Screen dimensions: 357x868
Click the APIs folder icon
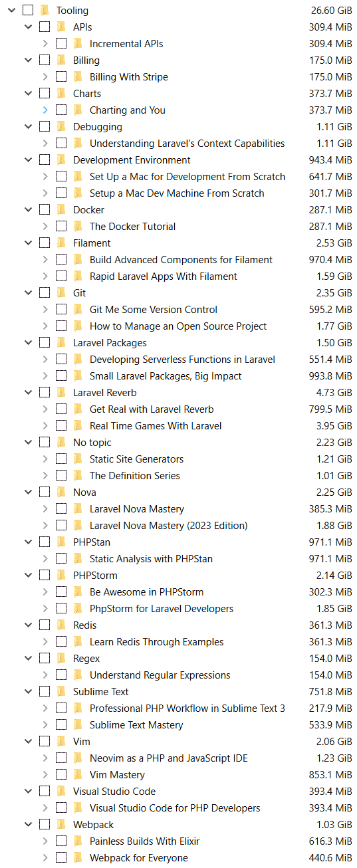point(61,27)
